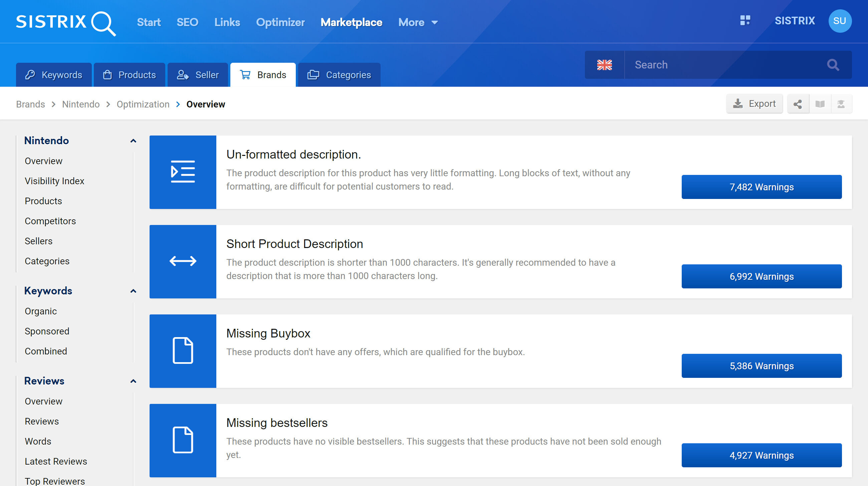Image resolution: width=868 pixels, height=486 pixels.
Task: Click the Un-formatted description title
Action: click(293, 154)
